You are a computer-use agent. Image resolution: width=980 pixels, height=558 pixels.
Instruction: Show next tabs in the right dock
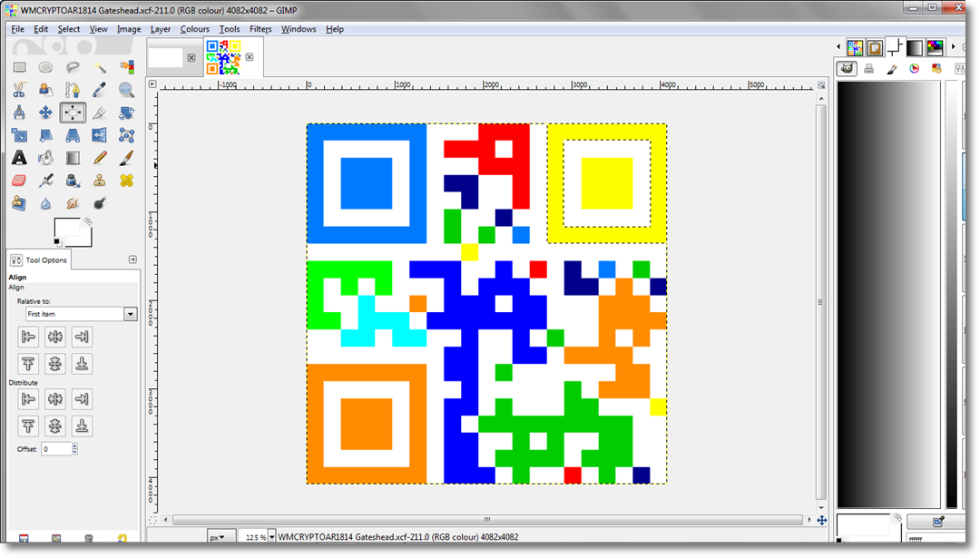(x=953, y=47)
